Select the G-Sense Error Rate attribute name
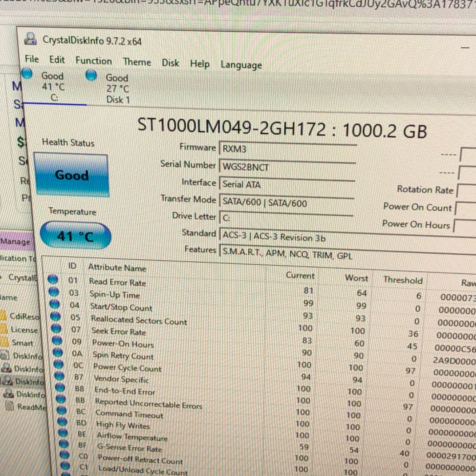 (130, 447)
